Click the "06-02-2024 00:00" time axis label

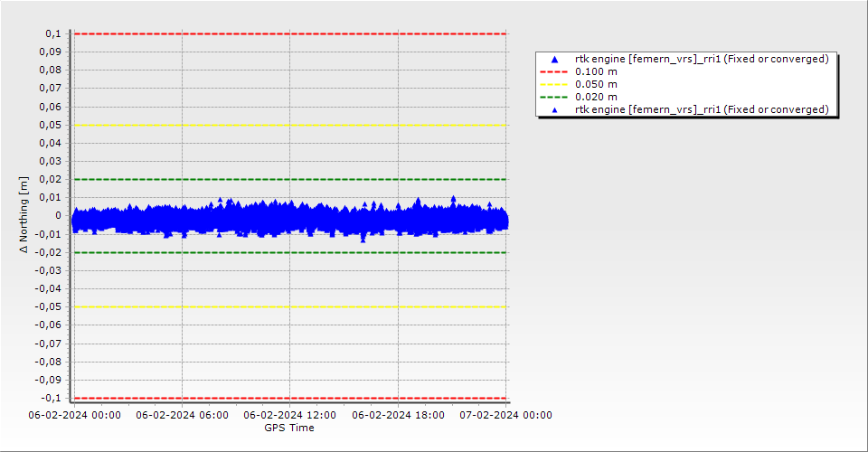pyautogui.click(x=73, y=415)
